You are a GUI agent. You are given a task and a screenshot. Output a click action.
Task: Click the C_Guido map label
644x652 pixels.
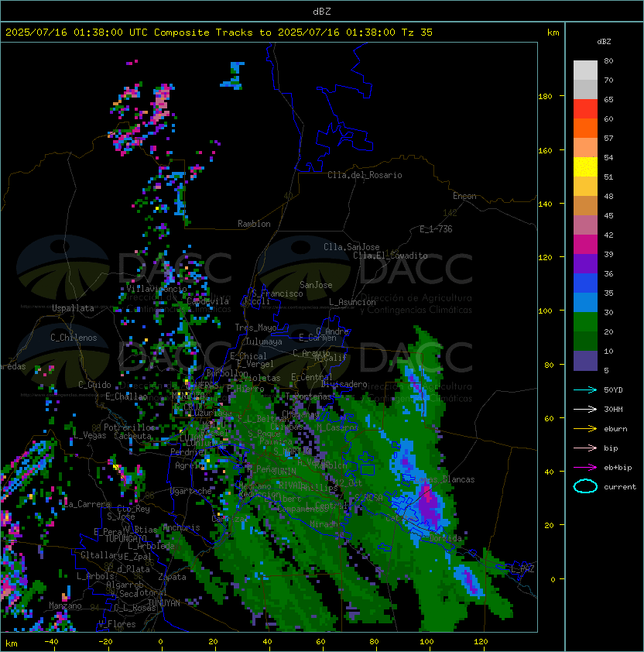(x=94, y=385)
